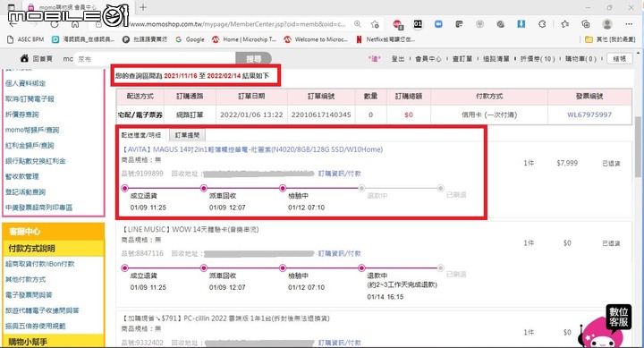Click the LINE MUSIC WOW 14天體驗卡 product title

click(191, 229)
